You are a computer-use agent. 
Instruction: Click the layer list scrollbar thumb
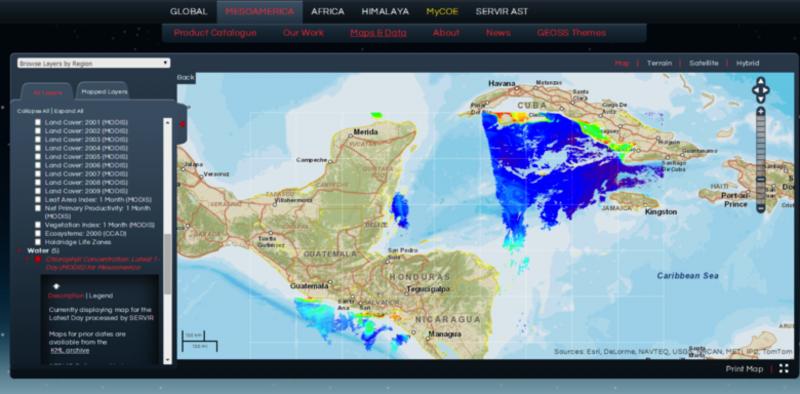167,264
